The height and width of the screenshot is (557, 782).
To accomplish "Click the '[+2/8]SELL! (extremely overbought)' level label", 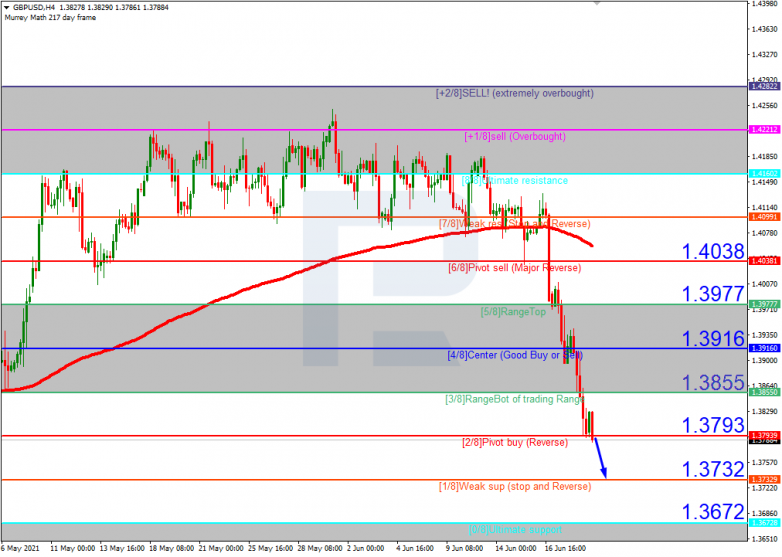I will click(515, 93).
